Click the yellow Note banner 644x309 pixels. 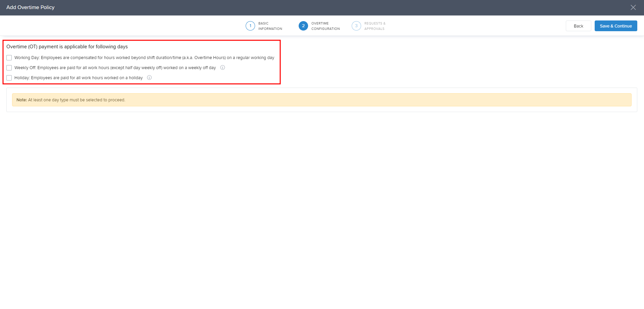[321, 100]
